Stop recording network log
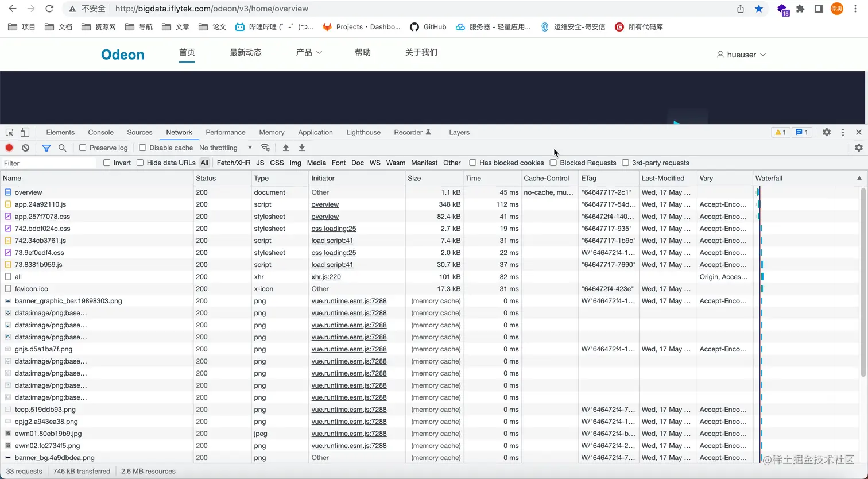 [9, 148]
